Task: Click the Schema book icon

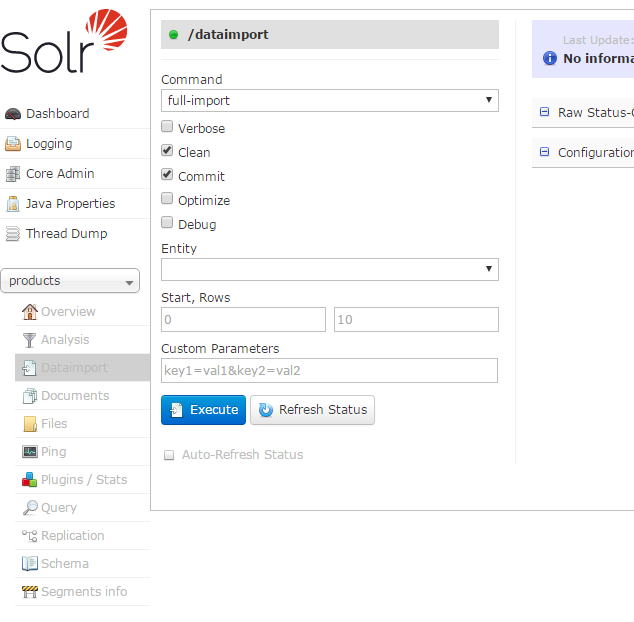Action: click(x=30, y=564)
